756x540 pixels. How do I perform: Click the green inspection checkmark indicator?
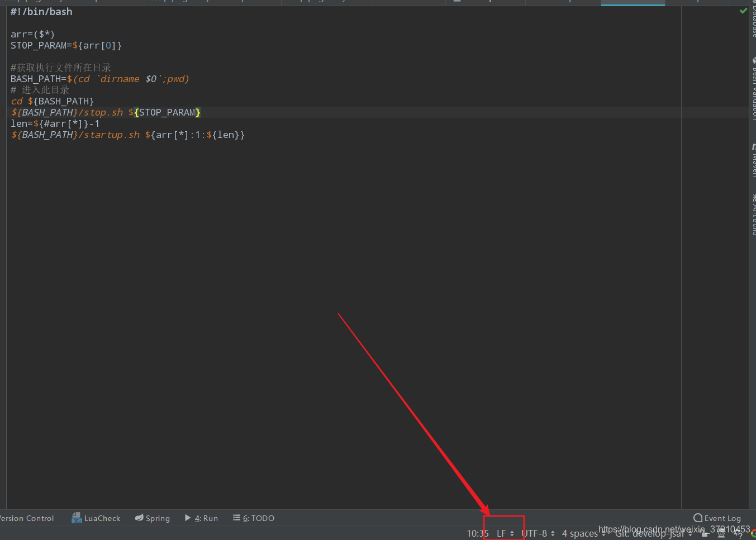[x=743, y=11]
